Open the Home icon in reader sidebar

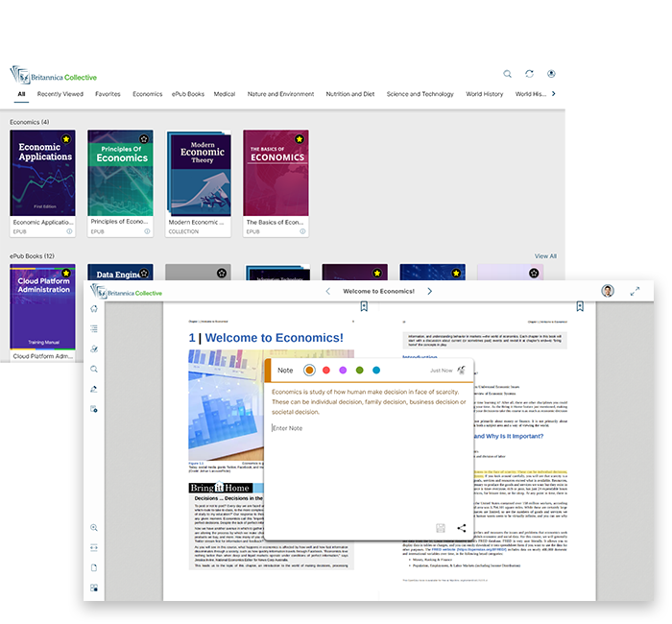coord(94,309)
